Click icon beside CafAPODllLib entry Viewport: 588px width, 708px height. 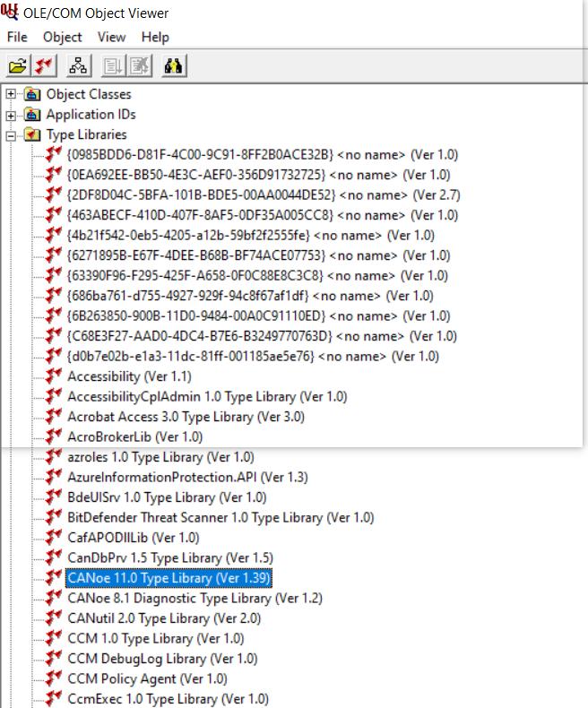tap(54, 537)
